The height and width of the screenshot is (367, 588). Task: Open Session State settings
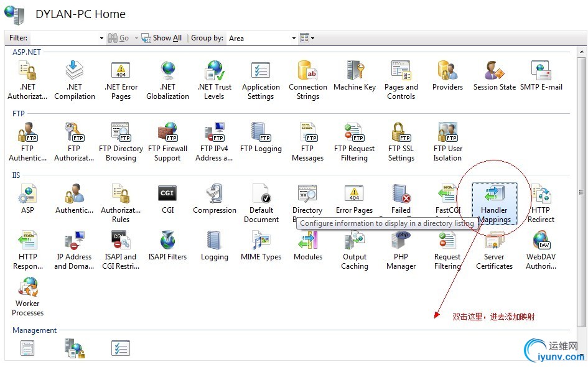point(494,76)
